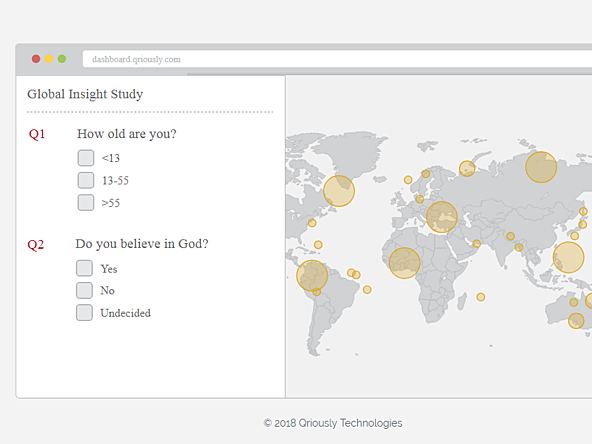Viewport: 592px width, 444px height.
Task: Click the red window dot
Action: point(36,59)
